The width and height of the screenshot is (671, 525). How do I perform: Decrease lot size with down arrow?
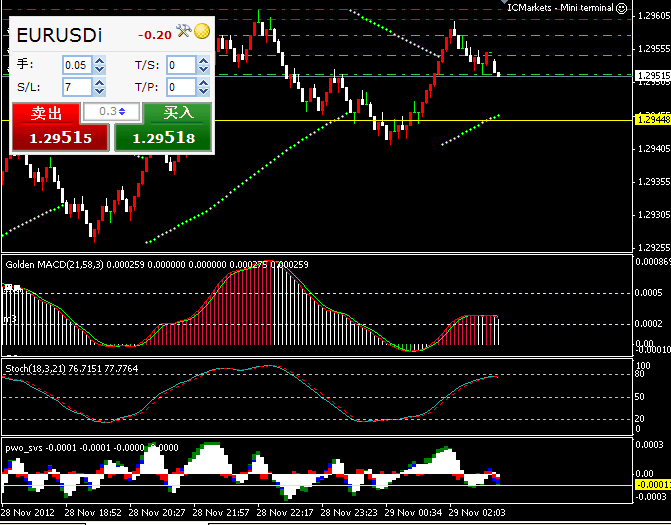point(99,69)
